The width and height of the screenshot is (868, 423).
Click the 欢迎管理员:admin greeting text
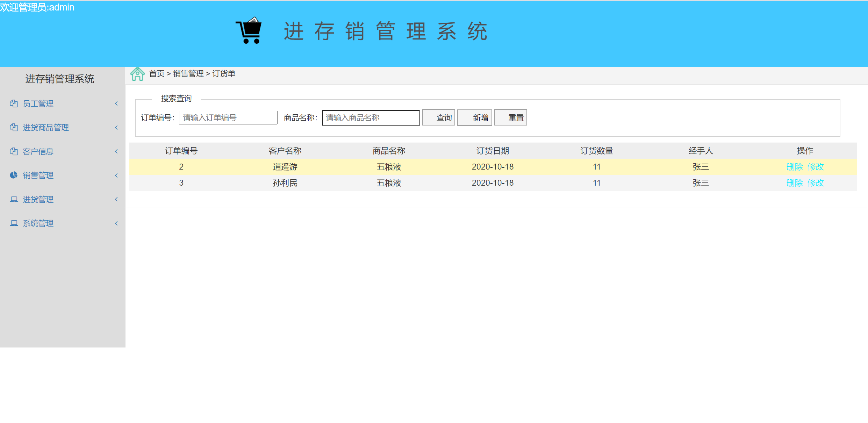(37, 7)
